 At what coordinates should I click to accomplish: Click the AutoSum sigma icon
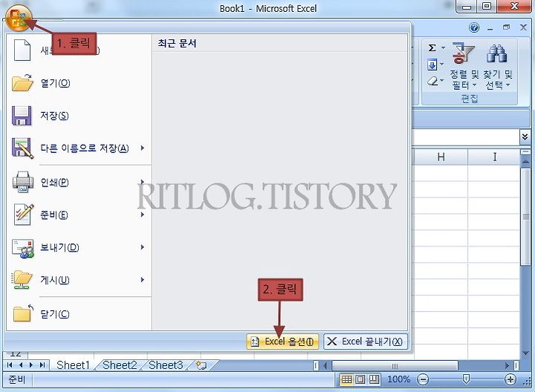[432, 48]
